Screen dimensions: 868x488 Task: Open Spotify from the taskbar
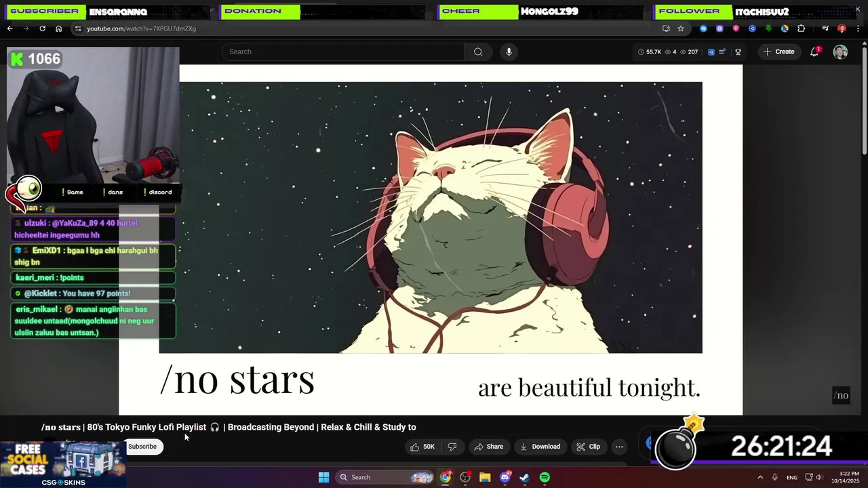coord(545,477)
